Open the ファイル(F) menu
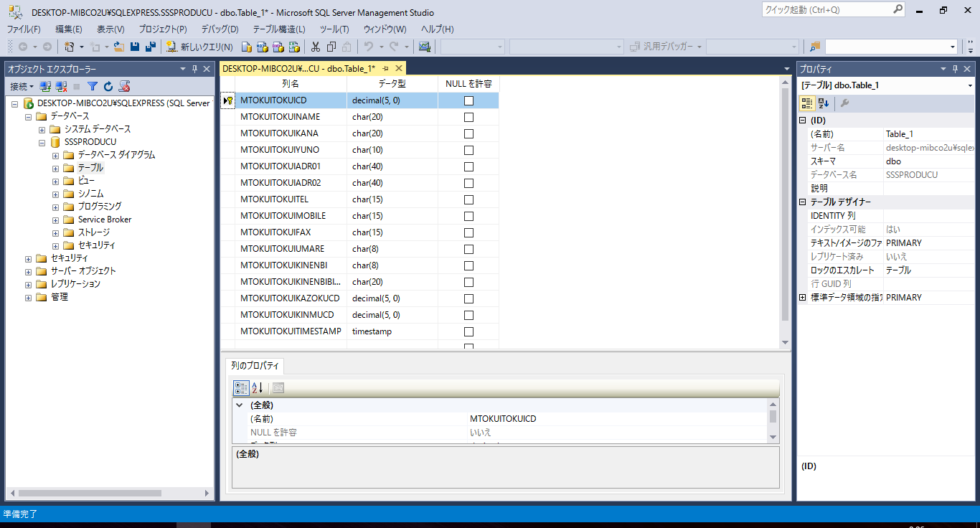 [x=24, y=29]
